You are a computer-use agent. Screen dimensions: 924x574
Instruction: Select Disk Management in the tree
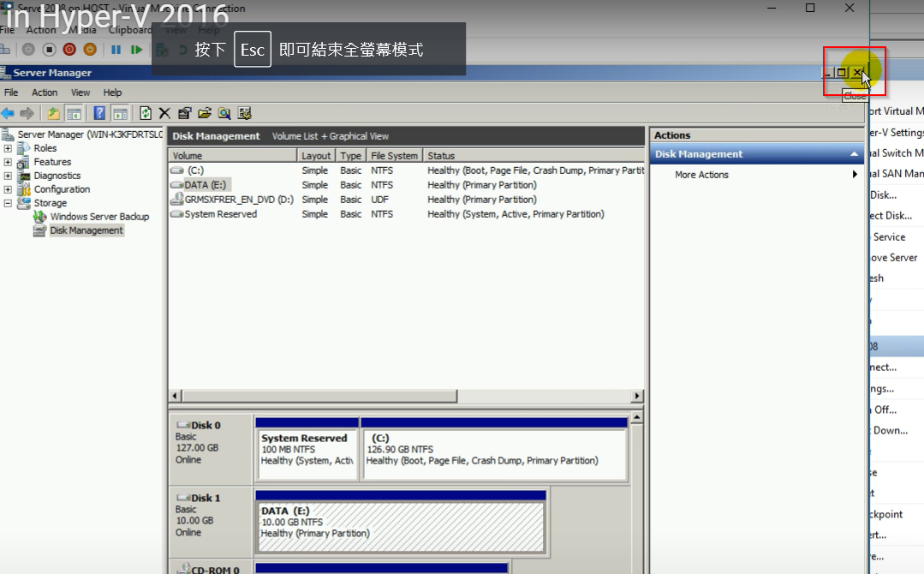pyautogui.click(x=86, y=230)
